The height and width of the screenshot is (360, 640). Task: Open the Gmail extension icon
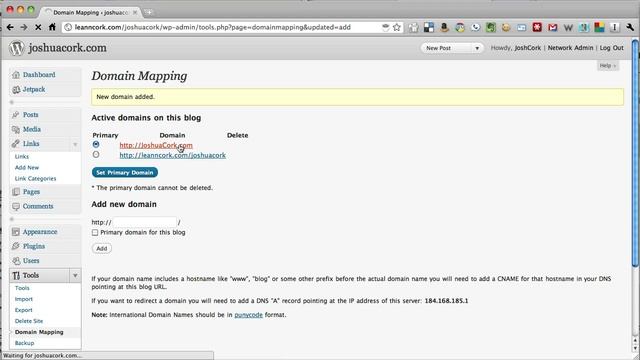click(x=553, y=27)
